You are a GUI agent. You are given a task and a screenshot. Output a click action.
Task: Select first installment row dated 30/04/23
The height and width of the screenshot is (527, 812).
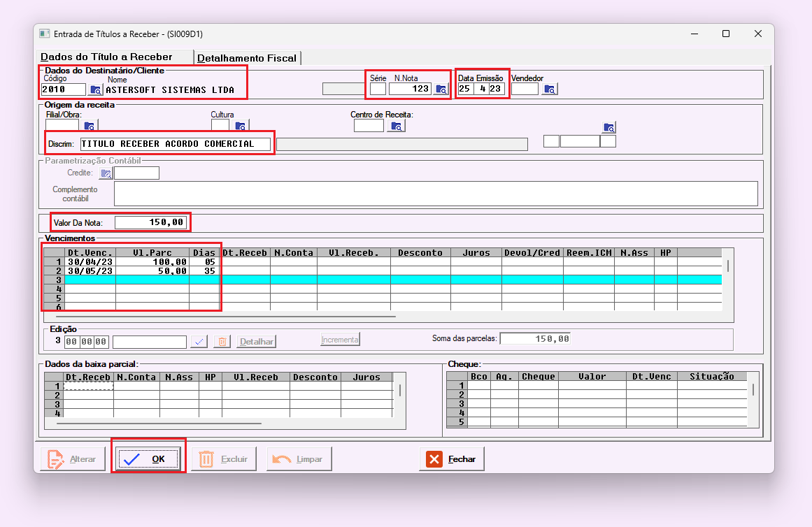coord(90,261)
